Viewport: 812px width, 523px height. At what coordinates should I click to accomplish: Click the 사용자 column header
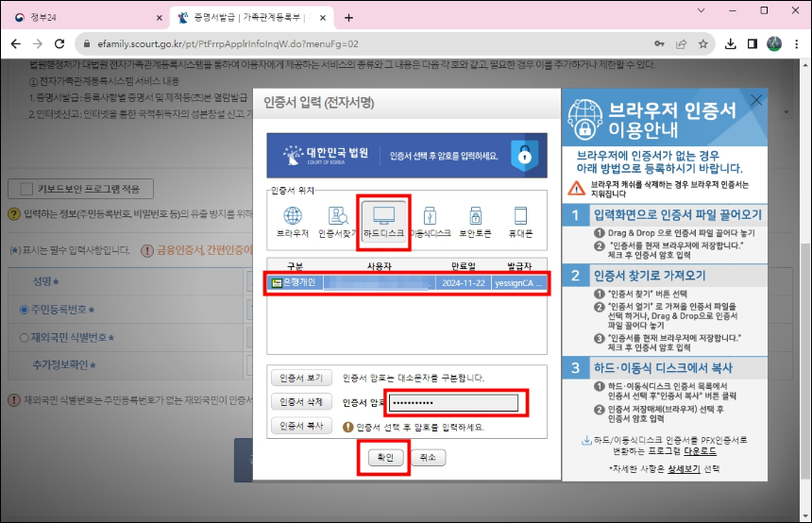click(x=379, y=266)
